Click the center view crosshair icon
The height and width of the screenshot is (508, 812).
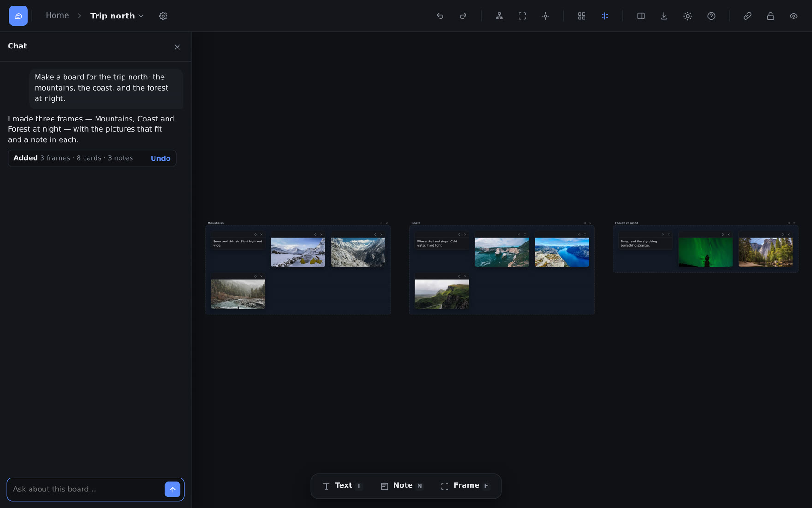545,16
